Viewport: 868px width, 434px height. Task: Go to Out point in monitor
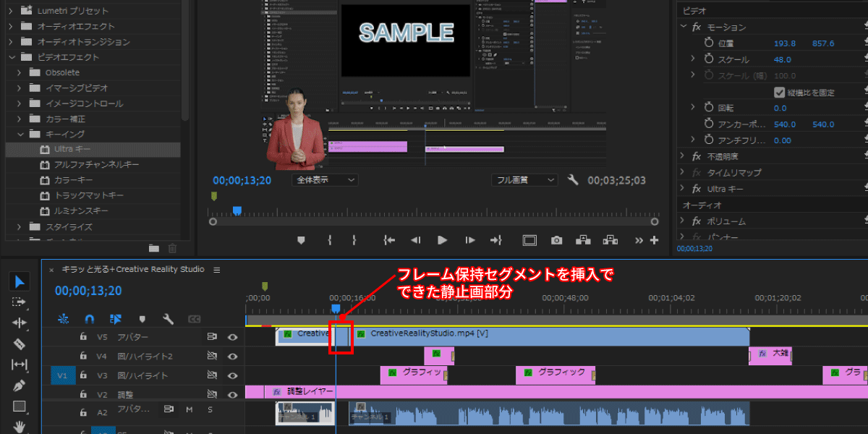pos(496,240)
